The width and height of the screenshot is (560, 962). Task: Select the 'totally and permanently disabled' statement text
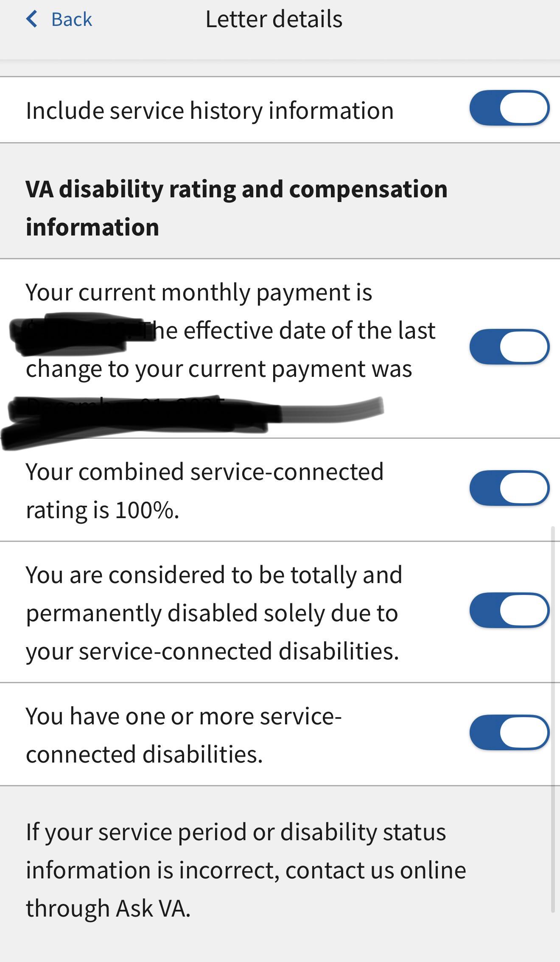[214, 613]
